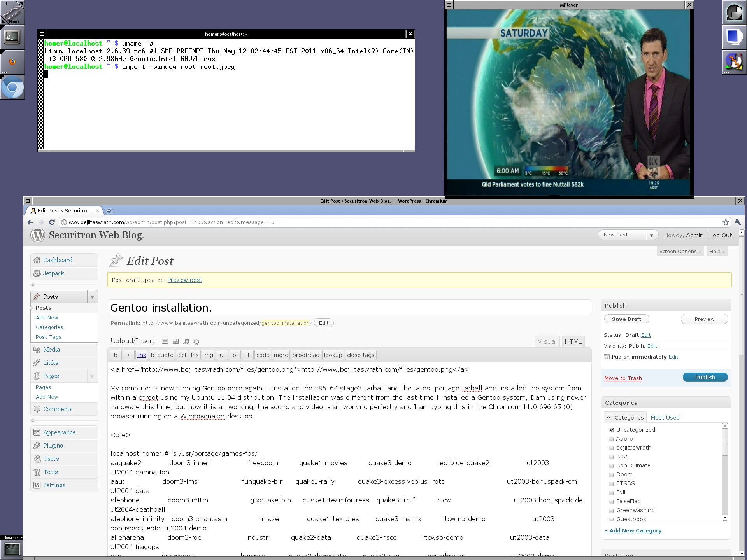
Task: Click Move to Trash link
Action: tap(623, 378)
